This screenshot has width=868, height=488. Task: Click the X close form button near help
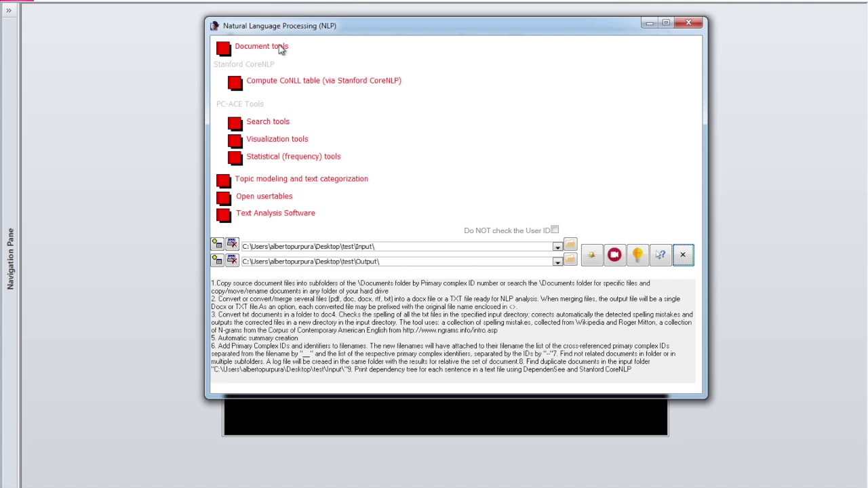(683, 255)
